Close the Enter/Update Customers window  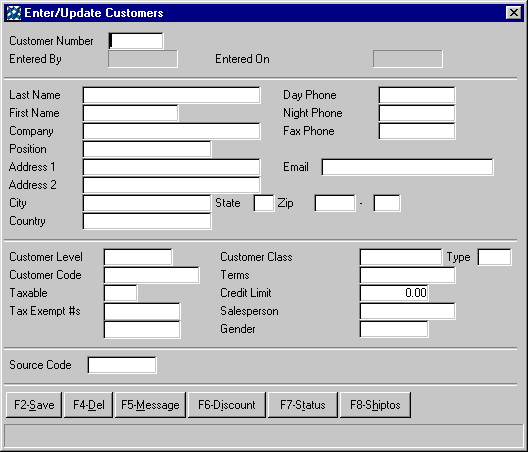[514, 13]
